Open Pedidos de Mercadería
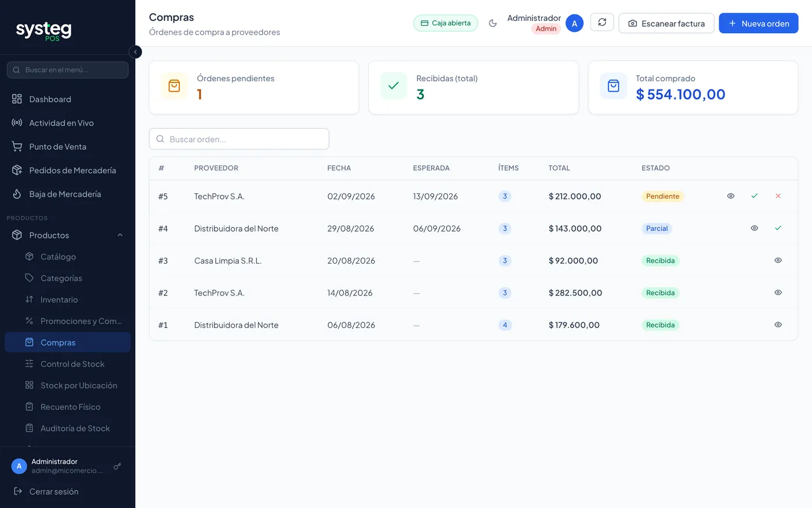Image resolution: width=812 pixels, height=508 pixels. tap(67, 171)
